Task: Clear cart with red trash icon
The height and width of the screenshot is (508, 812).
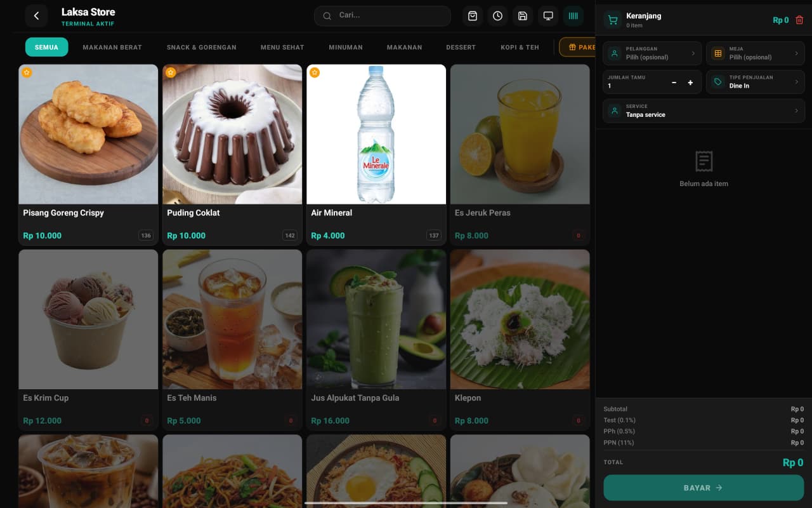Action: 799,20
